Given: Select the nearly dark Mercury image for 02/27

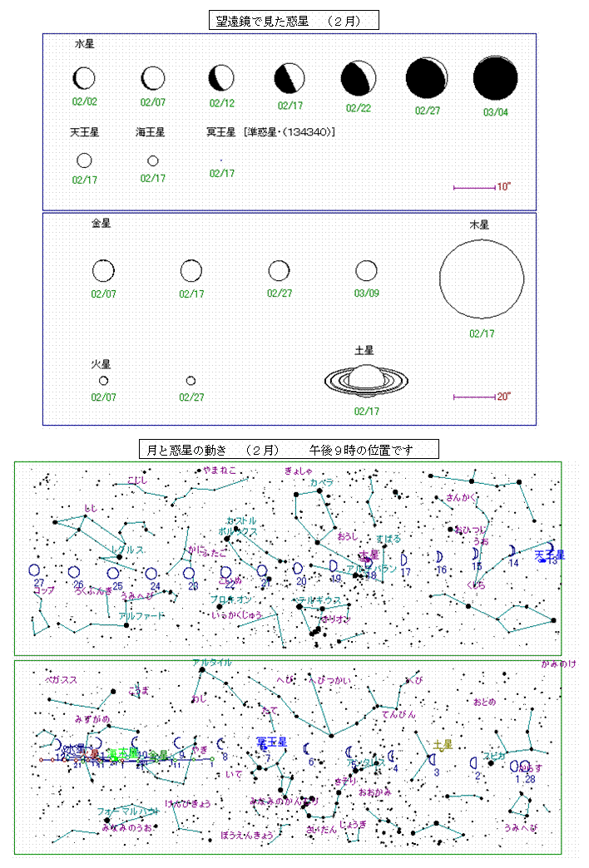Looking at the screenshot, I should tap(427, 78).
